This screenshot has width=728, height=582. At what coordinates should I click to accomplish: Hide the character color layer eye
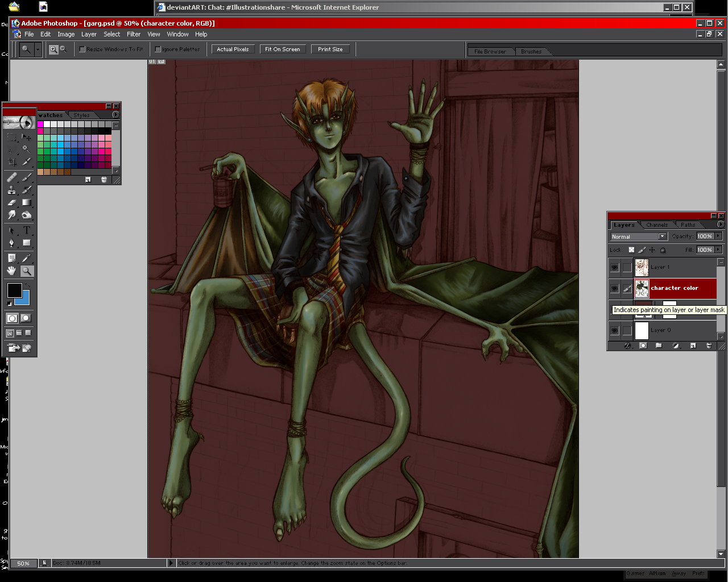coord(615,288)
